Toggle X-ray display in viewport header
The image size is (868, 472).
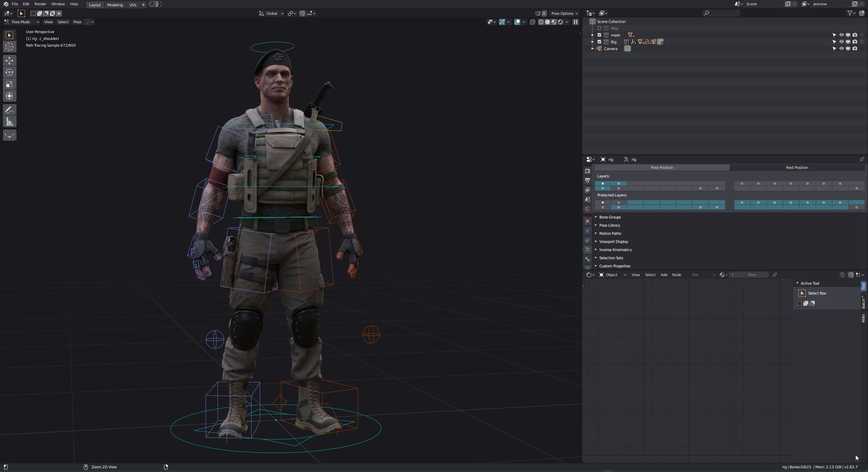pos(532,22)
